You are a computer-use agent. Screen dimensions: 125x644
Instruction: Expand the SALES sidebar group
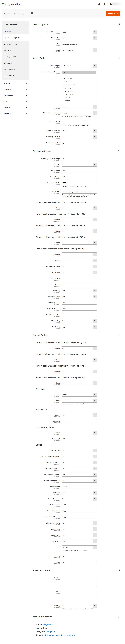[x=16, y=101]
